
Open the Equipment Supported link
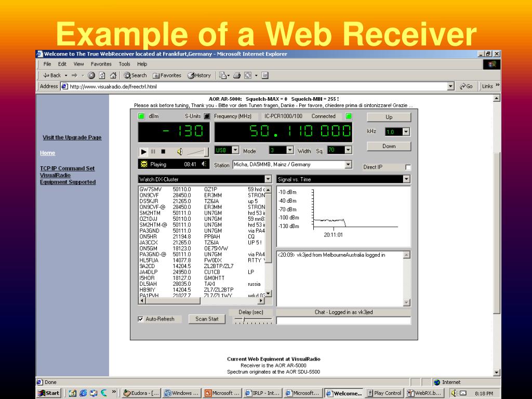click(68, 182)
